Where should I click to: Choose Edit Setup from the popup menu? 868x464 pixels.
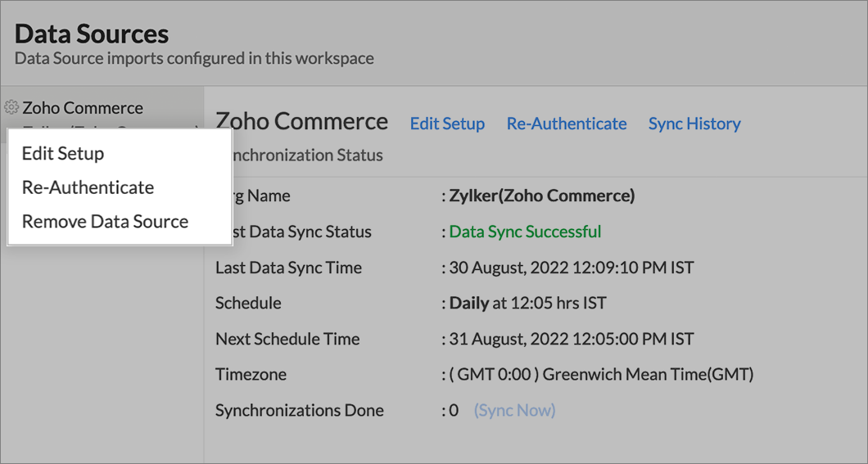pyautogui.click(x=62, y=153)
